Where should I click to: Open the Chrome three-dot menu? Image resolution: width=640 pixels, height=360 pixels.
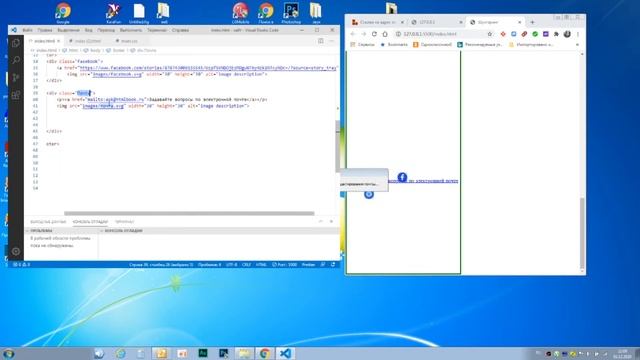tap(578, 34)
